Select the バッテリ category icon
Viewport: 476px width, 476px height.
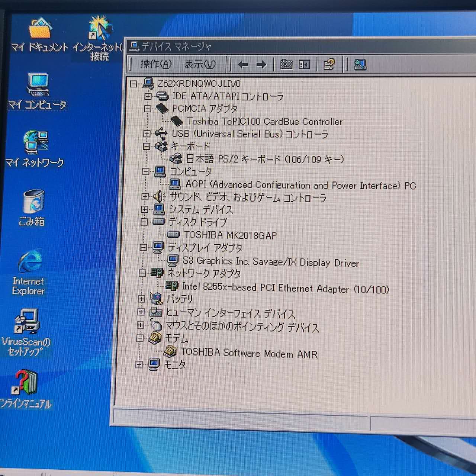pyautogui.click(x=156, y=298)
